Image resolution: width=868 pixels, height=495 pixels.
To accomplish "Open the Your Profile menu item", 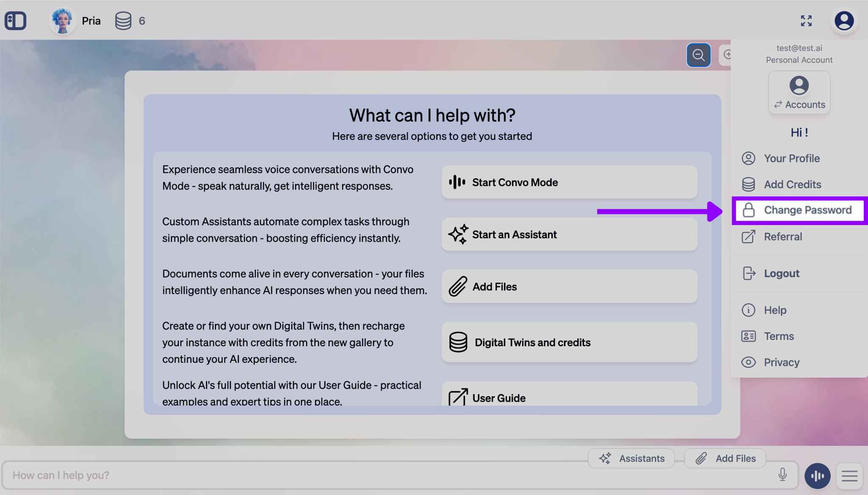I will click(791, 159).
